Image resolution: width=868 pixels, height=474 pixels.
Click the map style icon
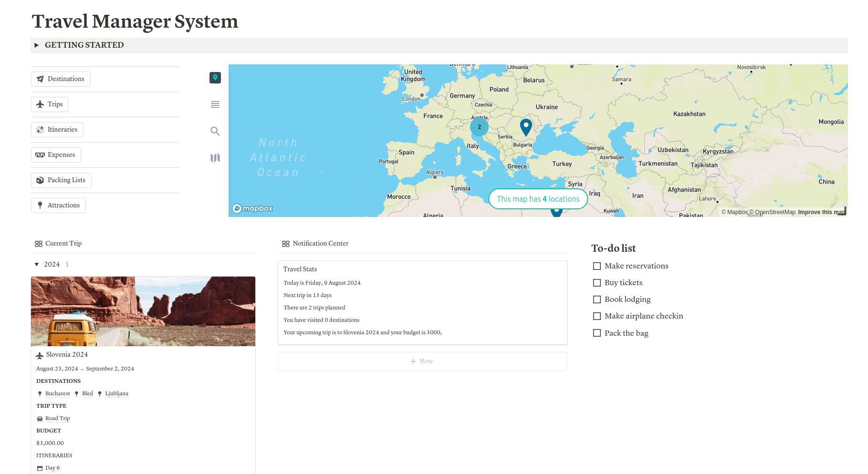215,158
